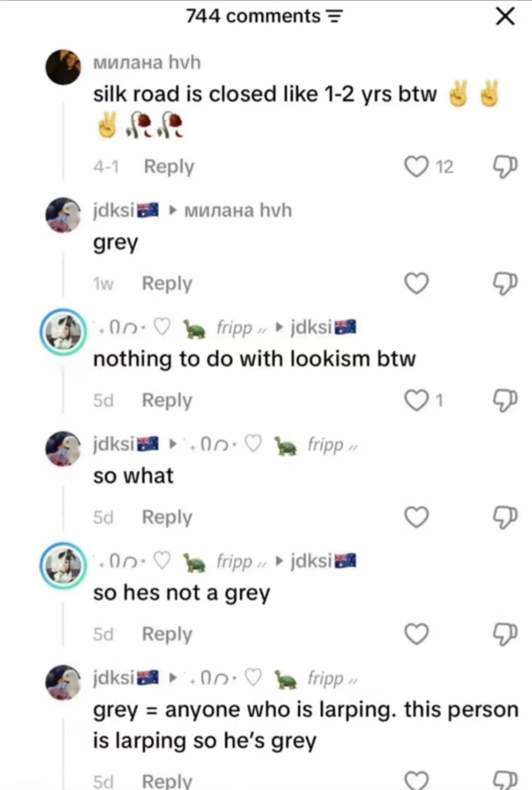Like the 'so hes not a grey' comment
The width and height of the screenshot is (532, 790).
pyautogui.click(x=416, y=634)
